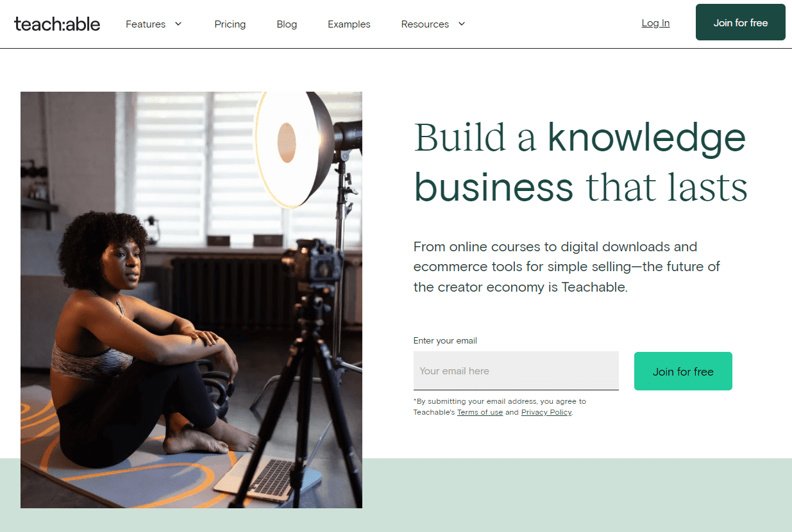
Task: Click the Teachable logo
Action: [57, 24]
